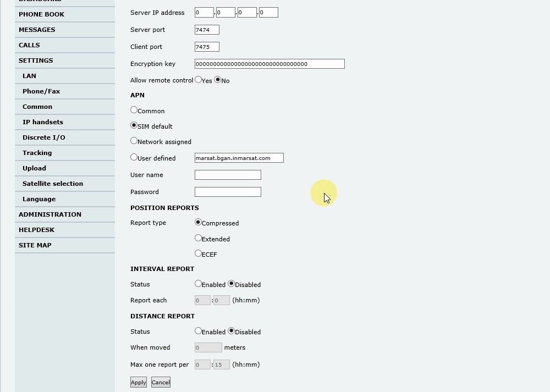Set report type to Extended
The height and width of the screenshot is (392, 550).
tap(199, 238)
